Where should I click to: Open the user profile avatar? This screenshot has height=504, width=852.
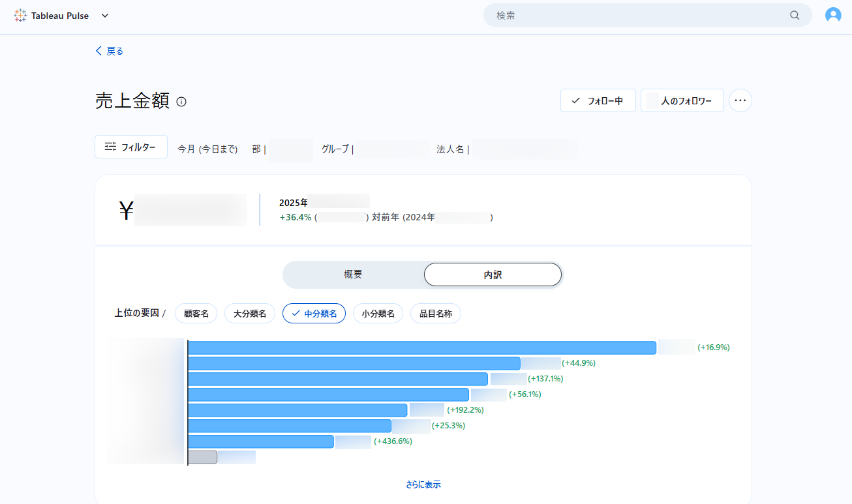(833, 16)
